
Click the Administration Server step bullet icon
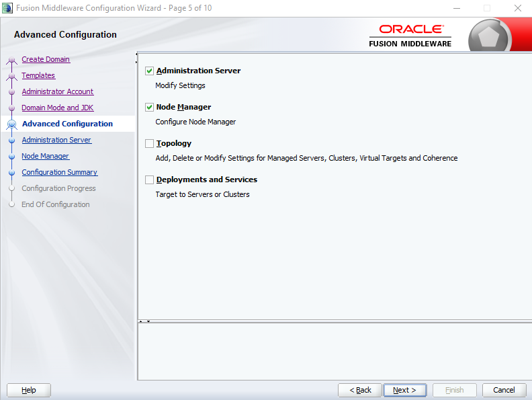(x=12, y=141)
